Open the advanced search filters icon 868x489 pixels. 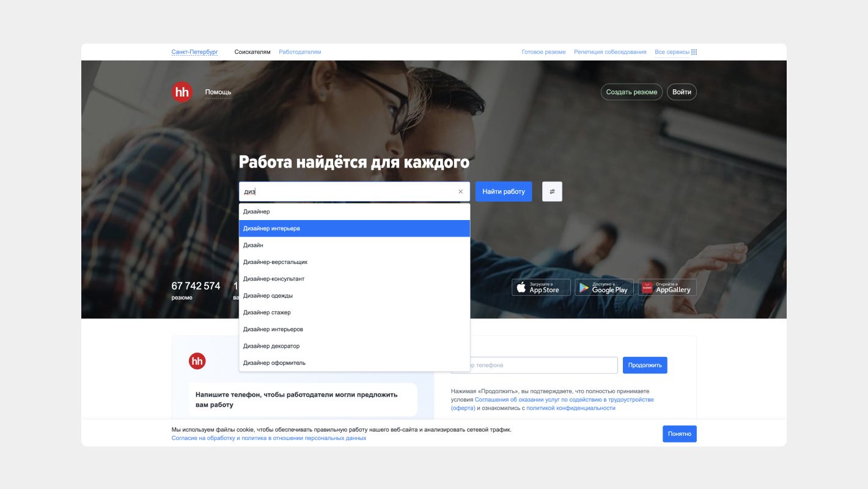point(552,191)
